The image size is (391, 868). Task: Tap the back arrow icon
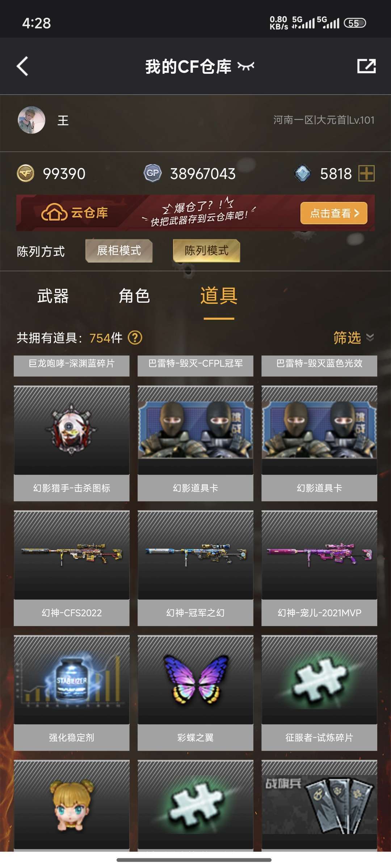(x=22, y=66)
